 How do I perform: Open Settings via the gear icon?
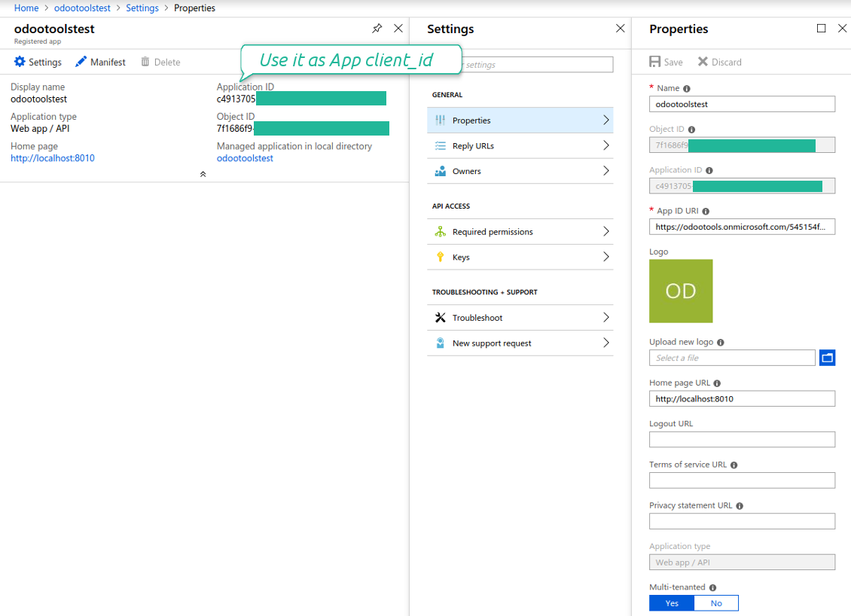pyautogui.click(x=20, y=62)
